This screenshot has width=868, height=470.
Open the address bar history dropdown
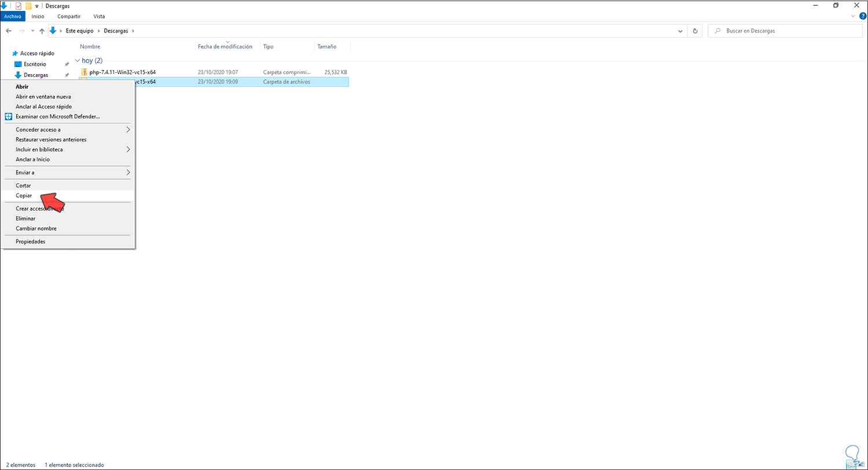coord(680,31)
